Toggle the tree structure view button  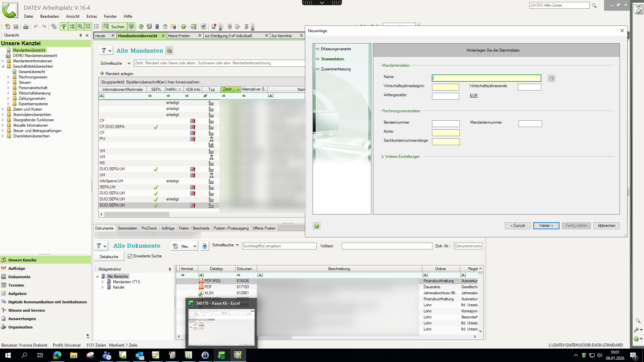point(64,26)
